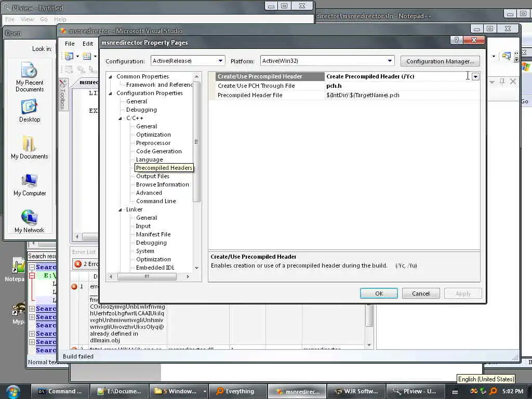The image size is (532, 399).
Task: Select Command Line under C/C++
Action: (x=156, y=201)
